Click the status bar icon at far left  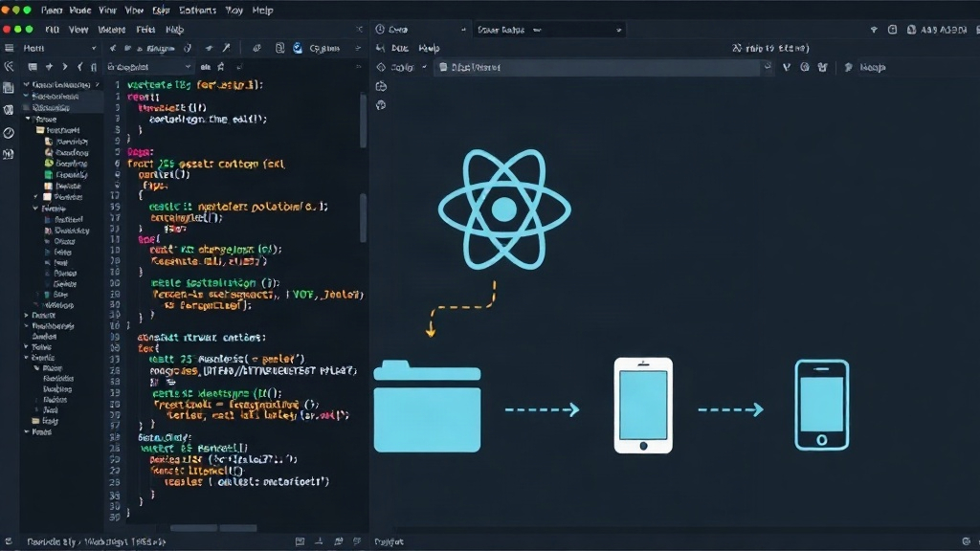pyautogui.click(x=8, y=541)
